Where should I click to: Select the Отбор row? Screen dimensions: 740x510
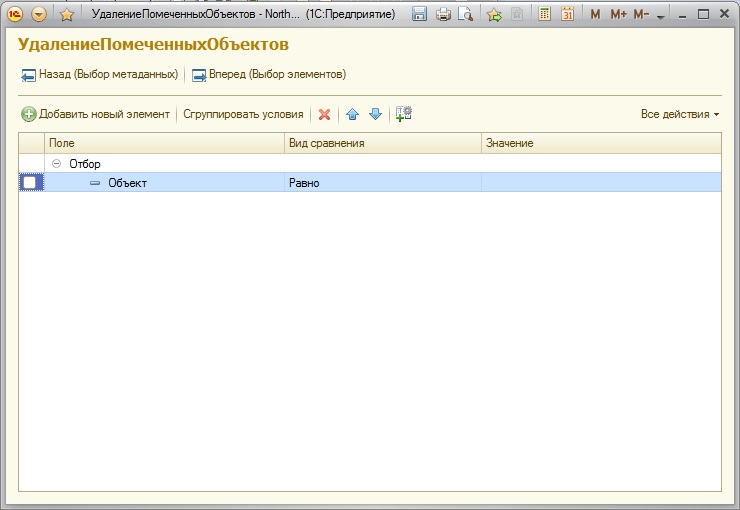pyautogui.click(x=370, y=164)
